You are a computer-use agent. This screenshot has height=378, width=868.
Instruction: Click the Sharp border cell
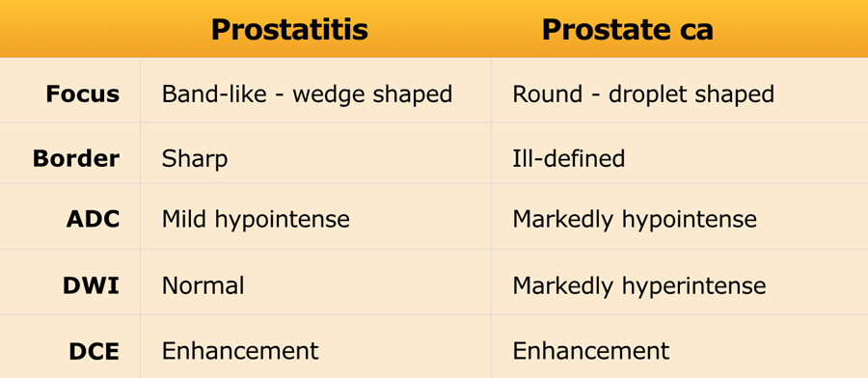tap(194, 160)
